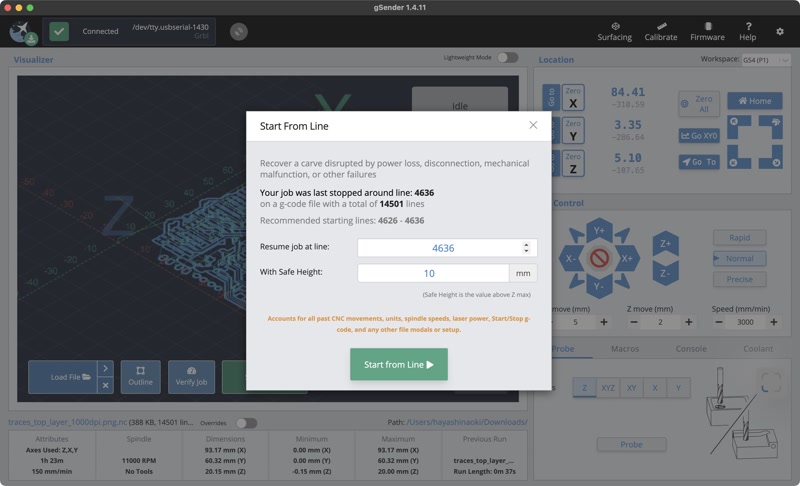Increment the resume line number stepper
The width and height of the screenshot is (800, 486).
[526, 245]
